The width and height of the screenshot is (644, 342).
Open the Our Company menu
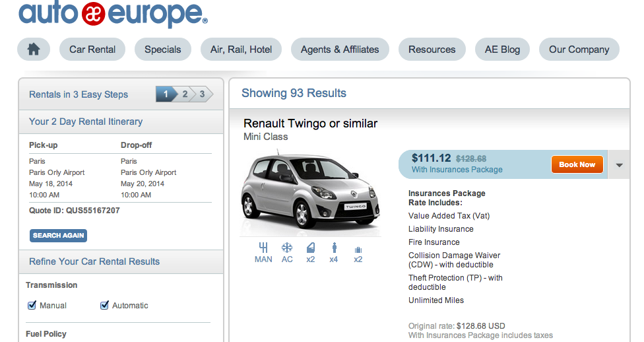579,50
